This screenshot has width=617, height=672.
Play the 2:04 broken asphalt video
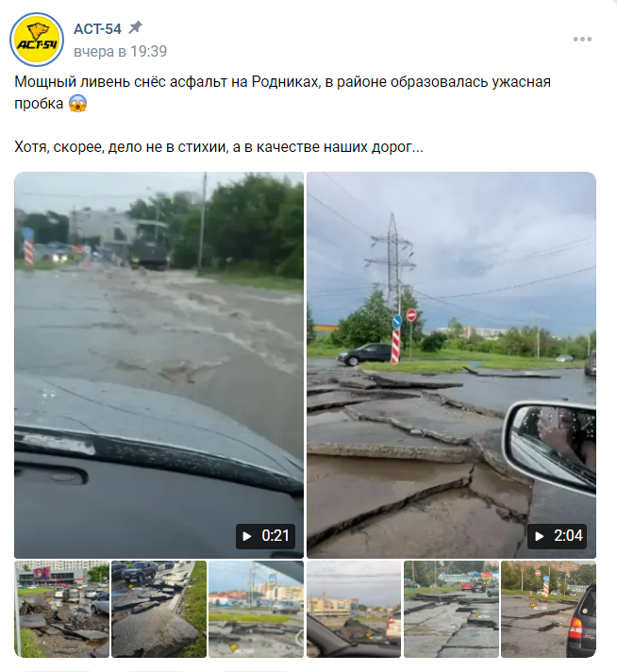(451, 364)
